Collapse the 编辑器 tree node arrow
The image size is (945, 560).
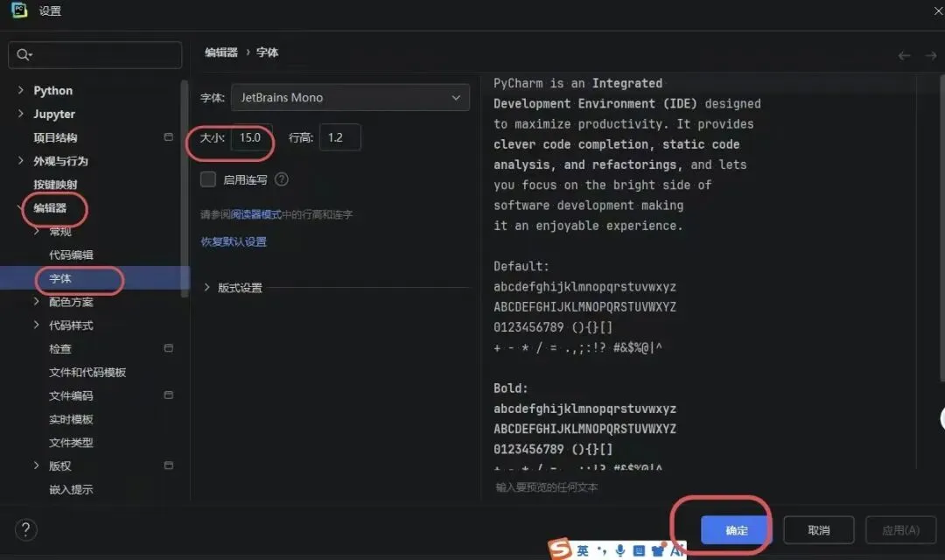(21, 207)
